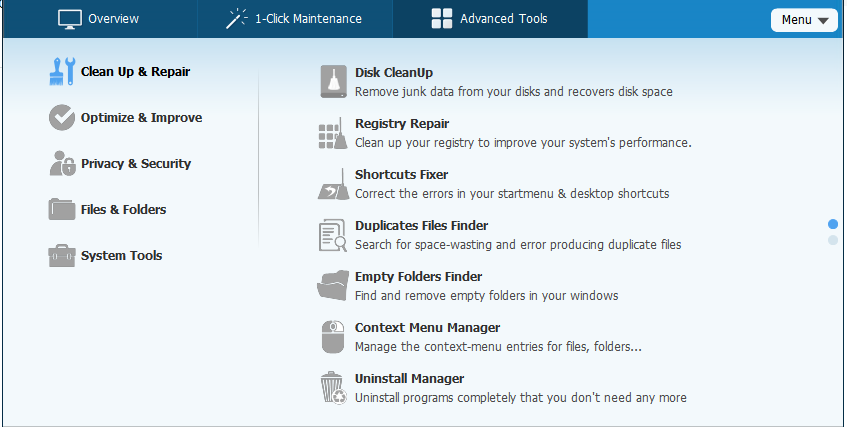
Task: Click the Duplicates Files Finder icon
Action: click(332, 235)
